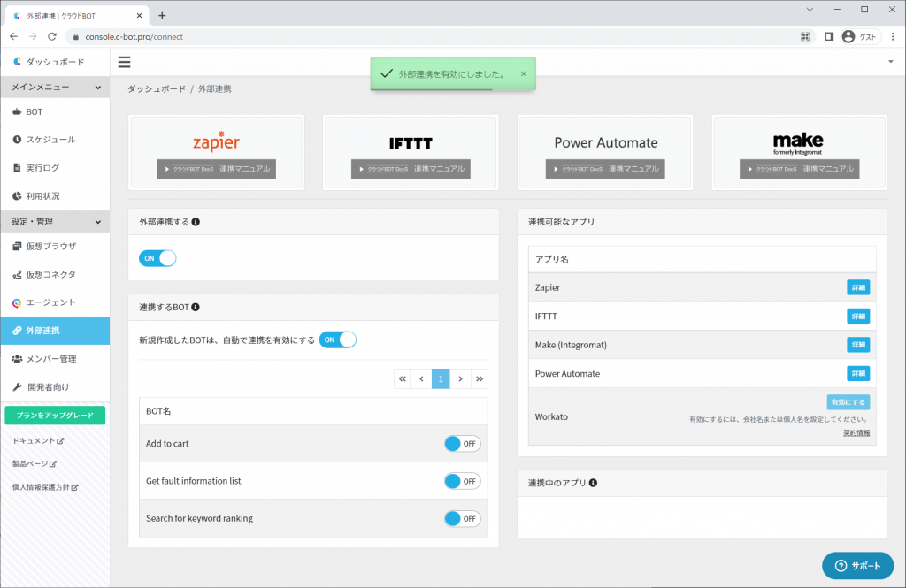906x588 pixels.
Task: Open the 個人情報保護方針 link
Action: point(45,487)
